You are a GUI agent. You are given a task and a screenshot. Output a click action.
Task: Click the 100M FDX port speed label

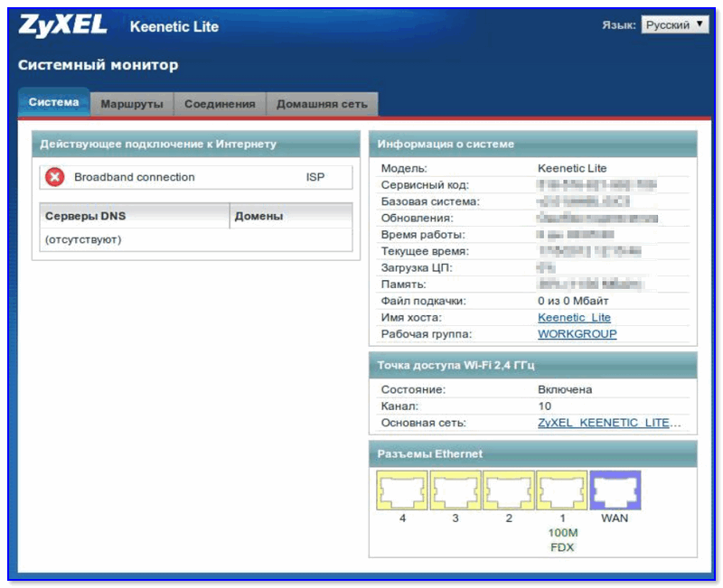562,540
